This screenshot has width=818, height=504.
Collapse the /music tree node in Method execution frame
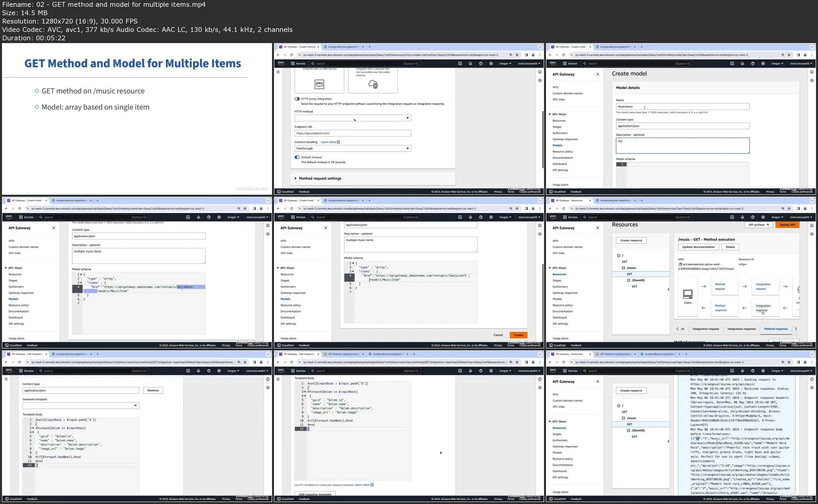623,268
